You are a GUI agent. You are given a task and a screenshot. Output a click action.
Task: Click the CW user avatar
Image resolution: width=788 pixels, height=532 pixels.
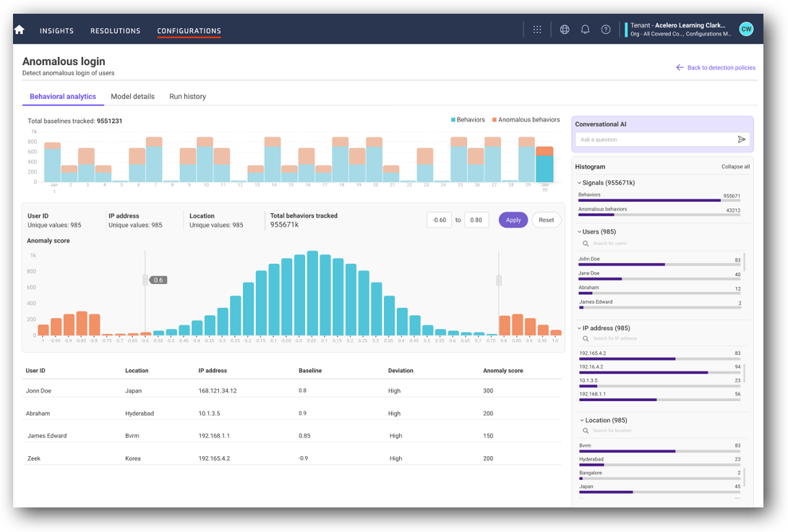745,30
